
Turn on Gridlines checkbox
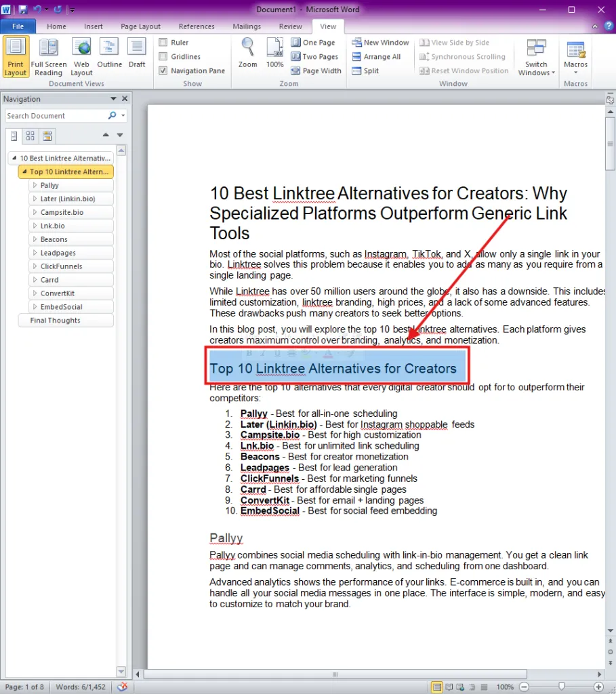point(163,57)
